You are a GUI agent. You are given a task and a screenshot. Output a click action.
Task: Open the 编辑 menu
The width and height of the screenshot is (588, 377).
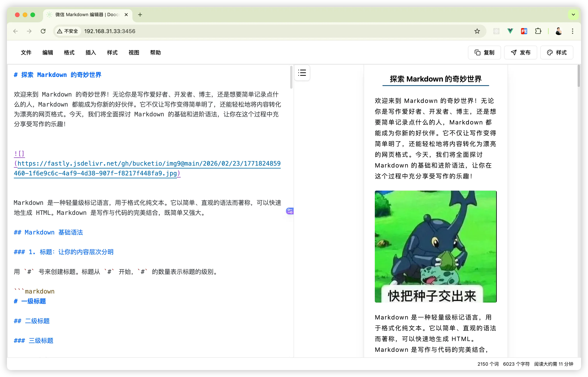click(48, 53)
